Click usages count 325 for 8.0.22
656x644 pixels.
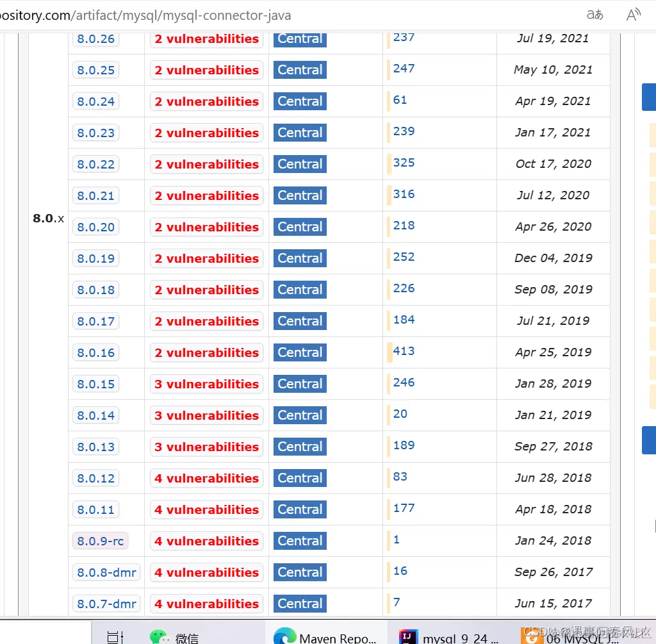pyautogui.click(x=404, y=162)
